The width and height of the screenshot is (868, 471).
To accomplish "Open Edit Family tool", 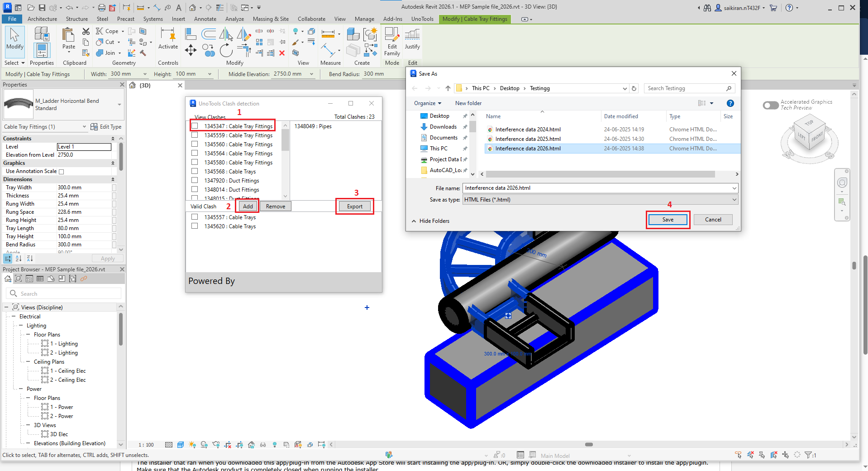I will 392,41.
